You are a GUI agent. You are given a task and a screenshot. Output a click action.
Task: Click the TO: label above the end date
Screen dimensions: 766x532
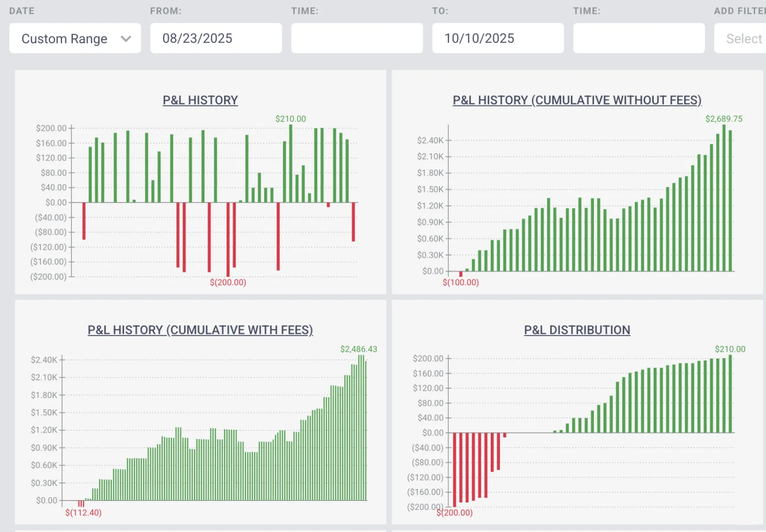click(440, 11)
